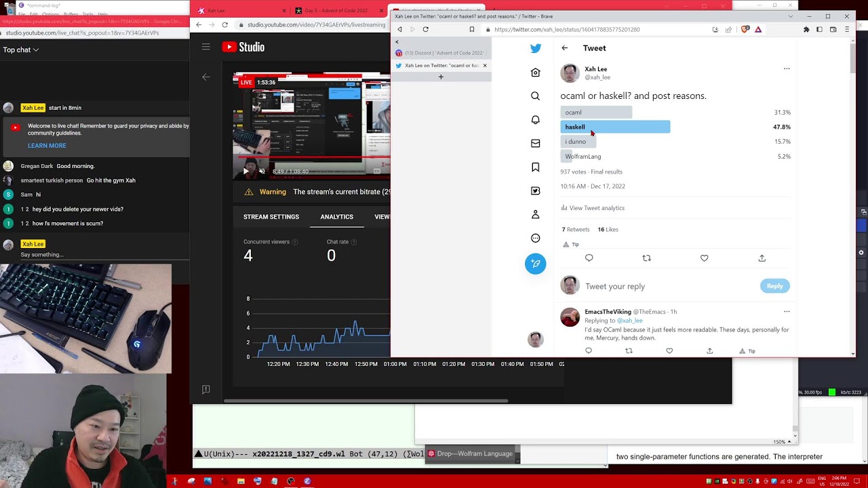Go back with the Tweet back arrow

point(564,48)
